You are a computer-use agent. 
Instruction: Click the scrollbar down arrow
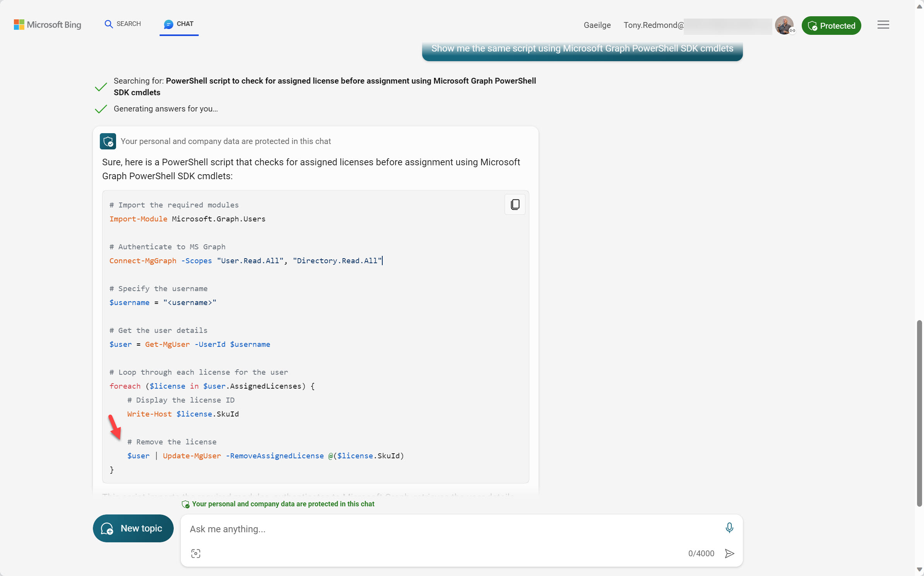pyautogui.click(x=920, y=570)
